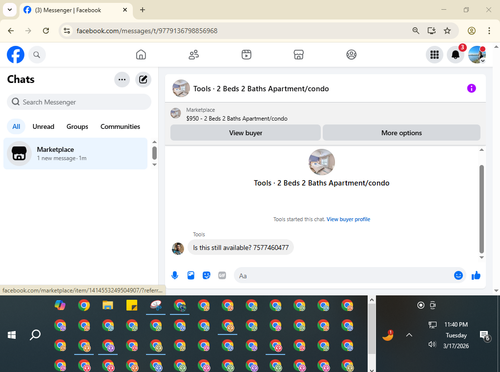Open the purple conversation information icon
The height and width of the screenshot is (372, 500).
click(x=471, y=88)
